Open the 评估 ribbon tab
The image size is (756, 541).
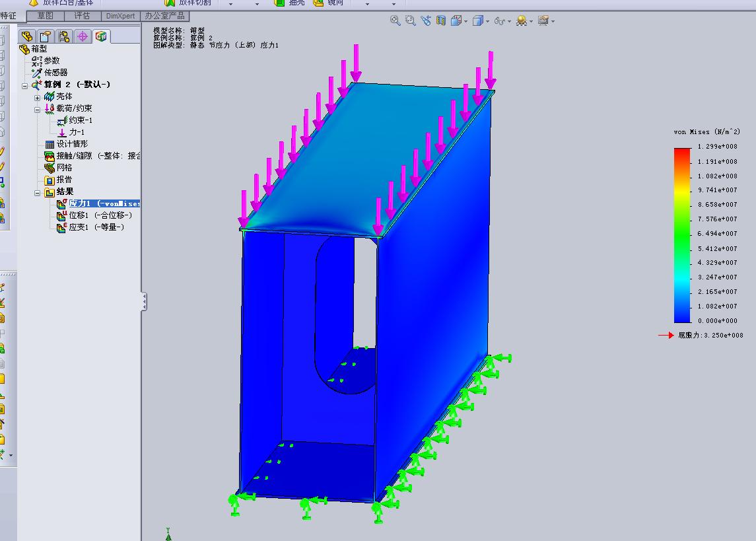click(x=82, y=16)
